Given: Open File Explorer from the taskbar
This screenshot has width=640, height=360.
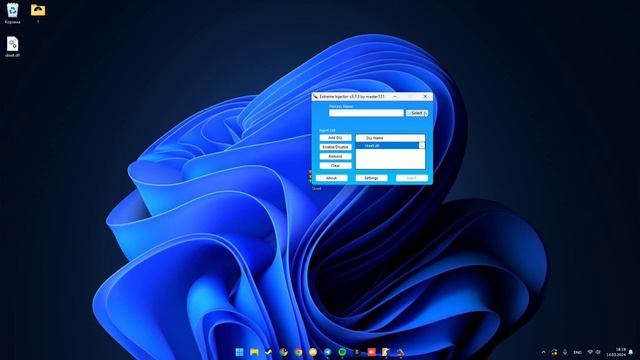Looking at the screenshot, I should click(x=254, y=352).
